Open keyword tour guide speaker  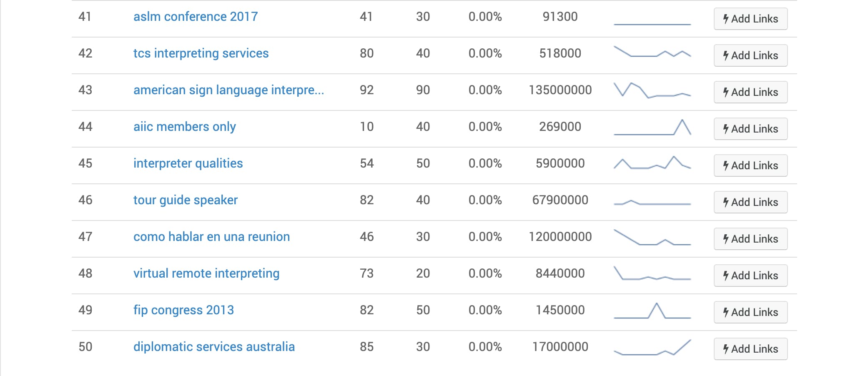(x=186, y=200)
